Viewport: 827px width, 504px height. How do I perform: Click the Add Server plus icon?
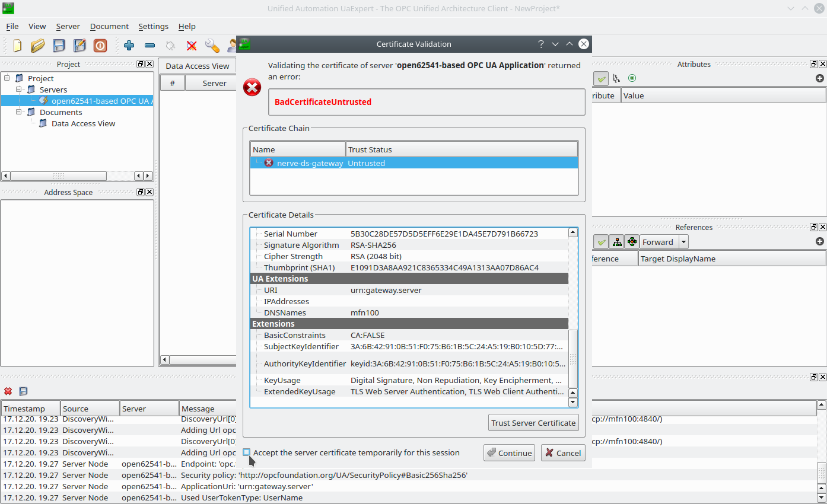click(129, 46)
